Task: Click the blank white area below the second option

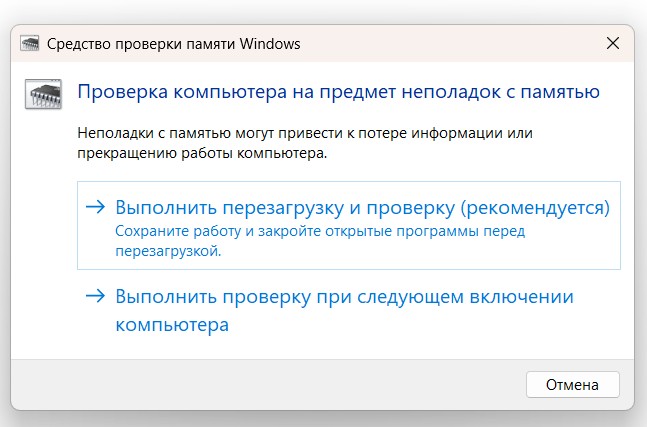Action: 322,350
